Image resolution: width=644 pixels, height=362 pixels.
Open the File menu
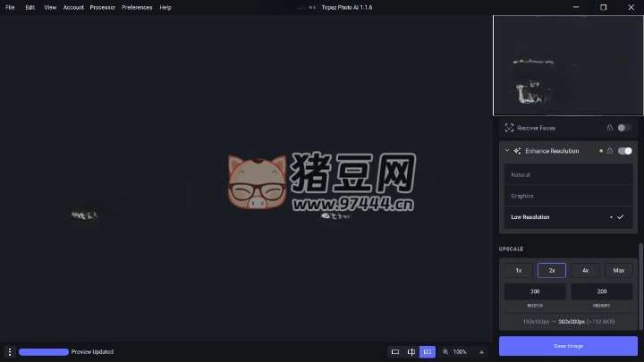pos(10,7)
